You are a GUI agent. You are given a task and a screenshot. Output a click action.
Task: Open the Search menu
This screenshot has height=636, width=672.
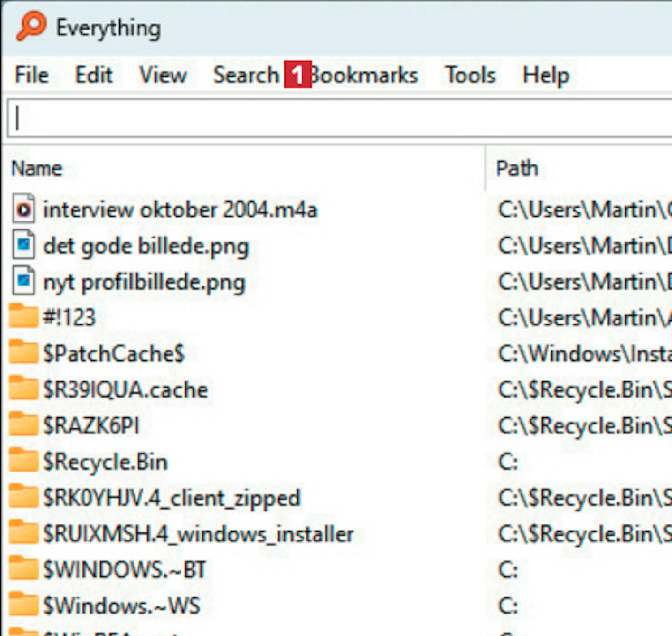click(x=246, y=75)
